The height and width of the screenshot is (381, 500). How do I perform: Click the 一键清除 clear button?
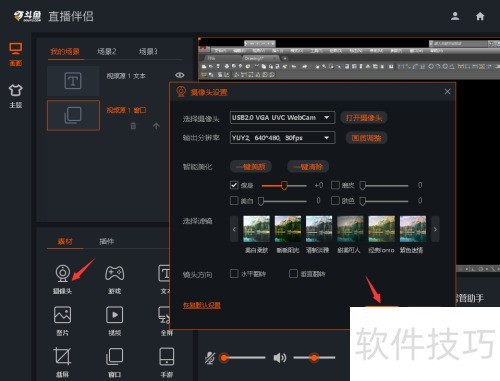308,167
